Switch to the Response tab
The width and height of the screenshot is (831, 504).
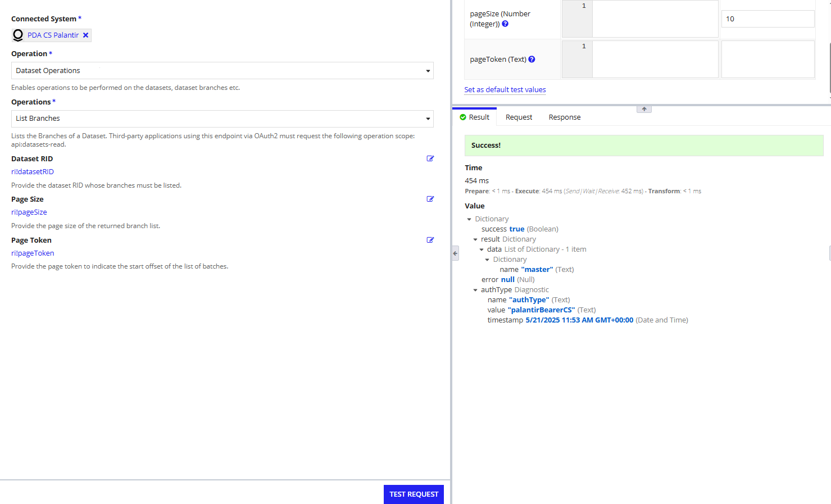click(565, 117)
